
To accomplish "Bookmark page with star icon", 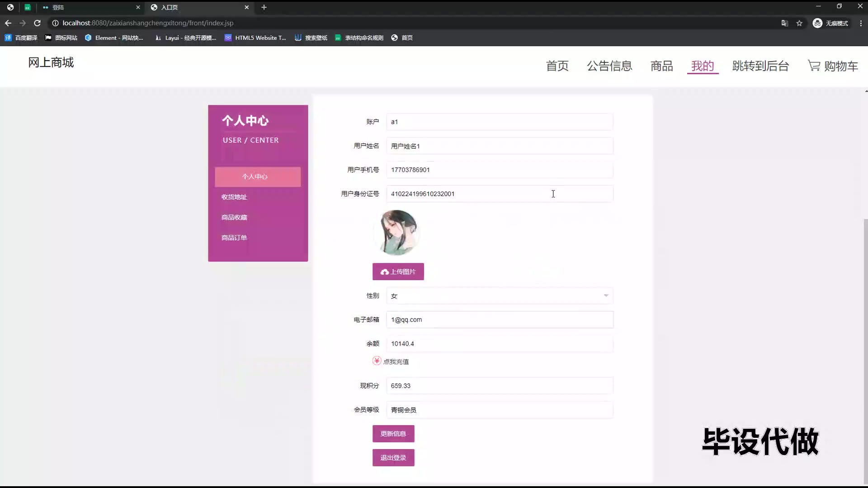I will [x=799, y=23].
